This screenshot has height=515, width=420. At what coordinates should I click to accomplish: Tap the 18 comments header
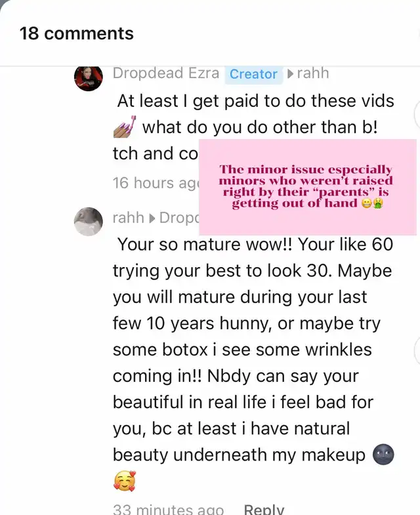pos(77,33)
